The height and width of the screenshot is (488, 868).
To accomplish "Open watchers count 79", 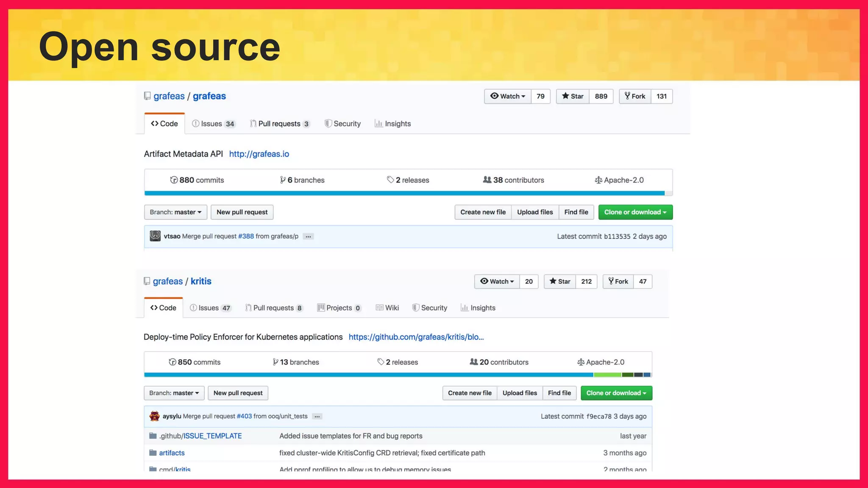I will [540, 96].
